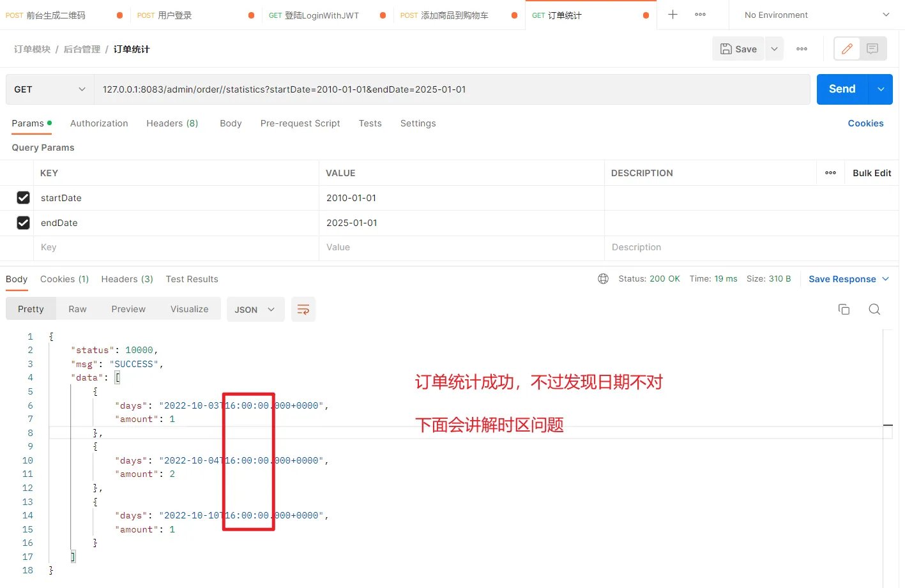905x588 pixels.
Task: Open the response Headers (3) tab
Action: click(127, 279)
